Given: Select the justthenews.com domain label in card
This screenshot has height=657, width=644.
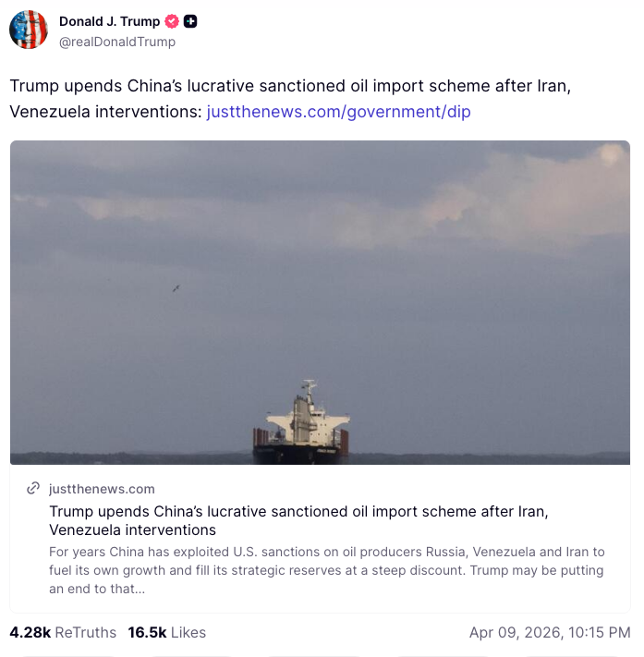Looking at the screenshot, I should (102, 489).
